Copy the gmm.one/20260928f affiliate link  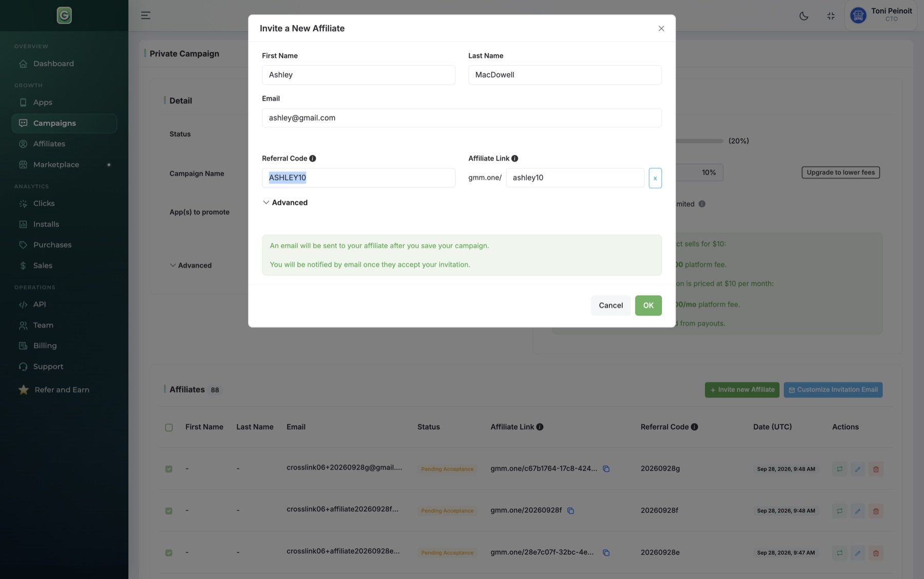[570, 511]
